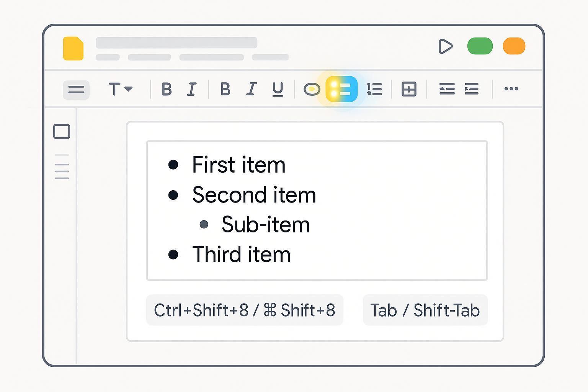Click the square page icon in left sidebar

(62, 131)
